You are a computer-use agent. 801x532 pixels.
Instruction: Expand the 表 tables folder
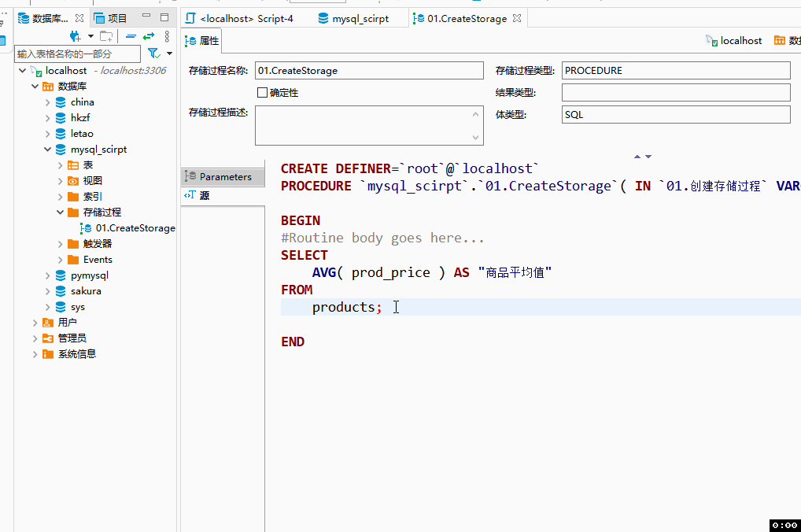point(61,165)
